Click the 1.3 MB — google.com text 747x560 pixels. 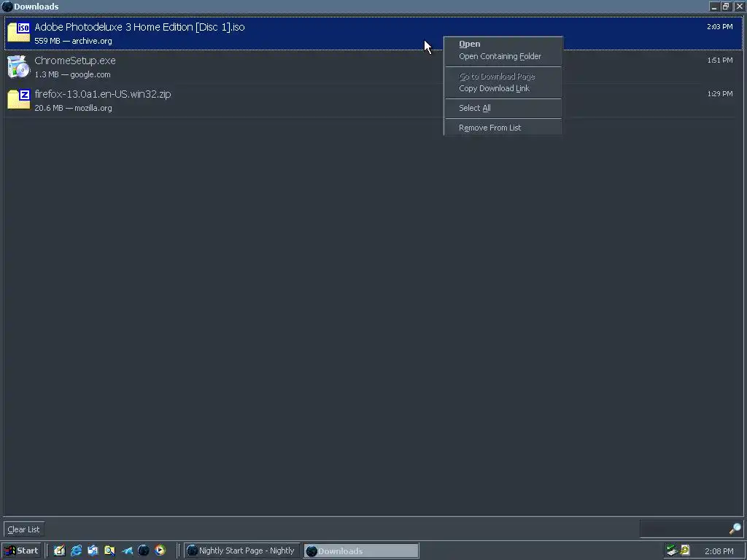[x=72, y=75]
